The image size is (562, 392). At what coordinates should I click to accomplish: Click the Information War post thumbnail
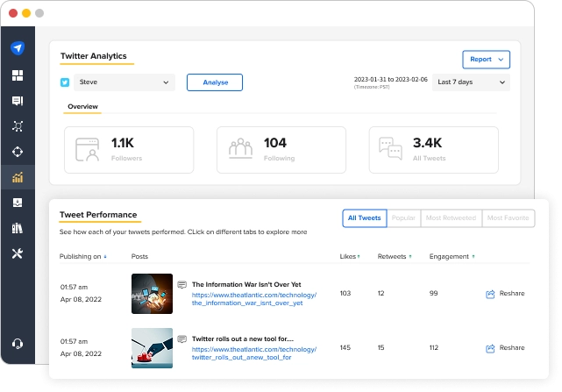pos(152,294)
